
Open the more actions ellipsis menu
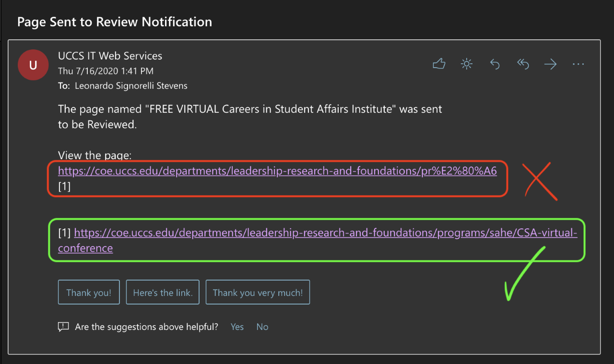pyautogui.click(x=579, y=64)
